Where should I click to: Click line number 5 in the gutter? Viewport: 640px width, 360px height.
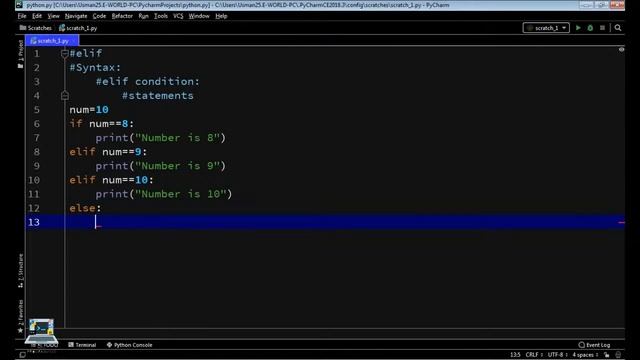(x=37, y=109)
